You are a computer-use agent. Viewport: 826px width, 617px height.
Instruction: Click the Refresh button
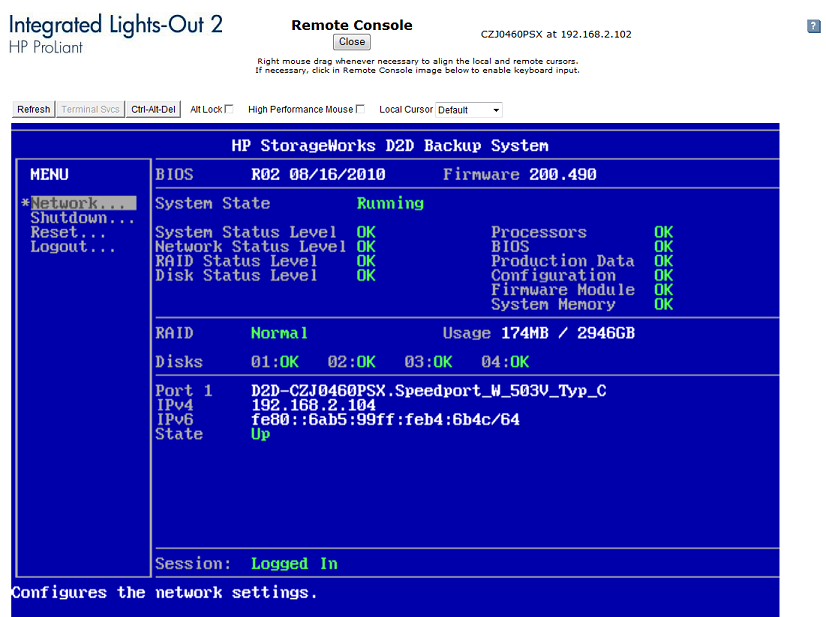(34, 110)
